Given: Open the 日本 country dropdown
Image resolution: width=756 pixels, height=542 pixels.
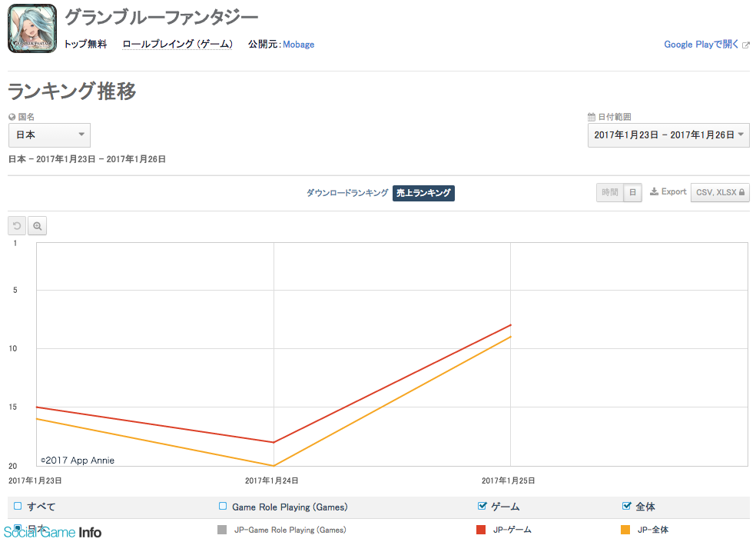Looking at the screenshot, I should 50,135.
